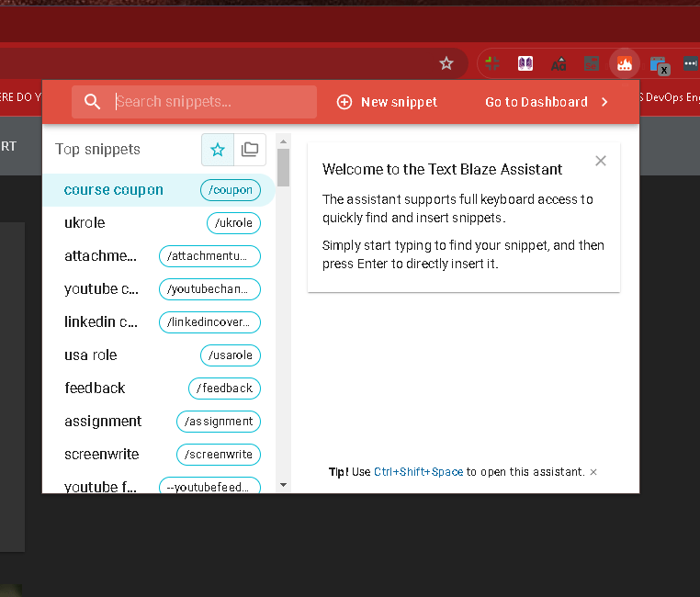Click the Aa font extension icon

point(559,63)
